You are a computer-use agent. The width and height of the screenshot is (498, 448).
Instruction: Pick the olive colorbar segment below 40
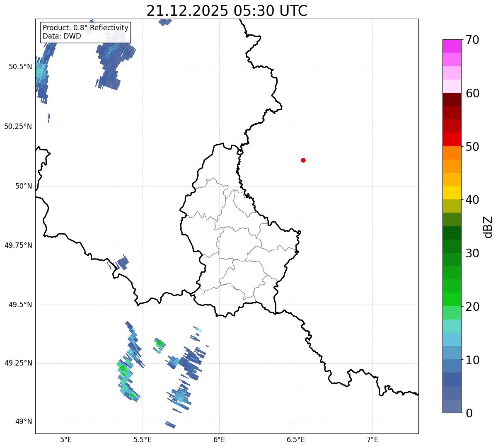pyautogui.click(x=452, y=206)
